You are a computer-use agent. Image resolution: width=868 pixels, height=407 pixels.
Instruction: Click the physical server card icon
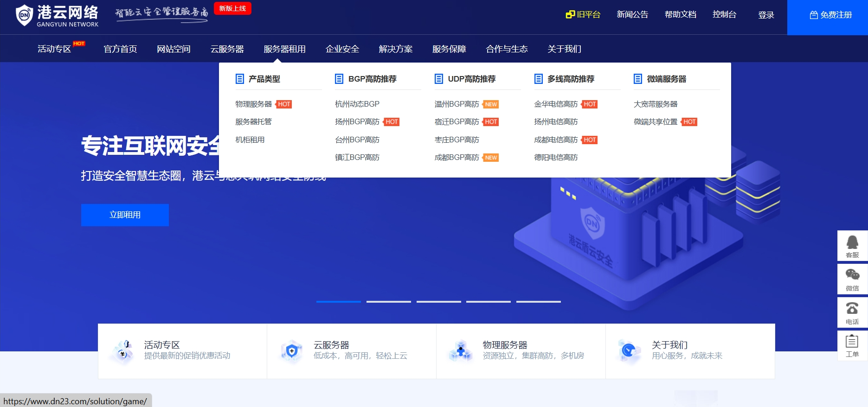click(x=461, y=351)
